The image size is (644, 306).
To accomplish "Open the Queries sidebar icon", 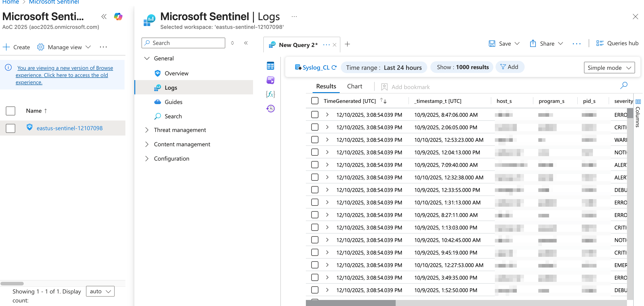I will (270, 80).
